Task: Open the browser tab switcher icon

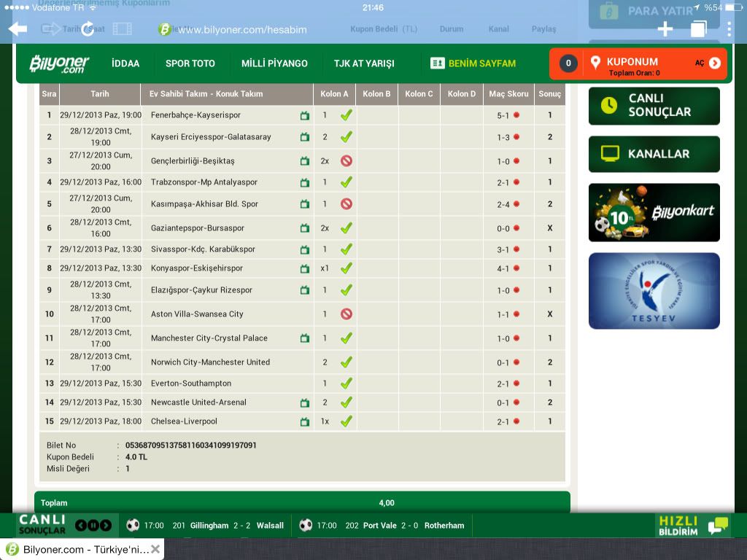Action: (698, 28)
